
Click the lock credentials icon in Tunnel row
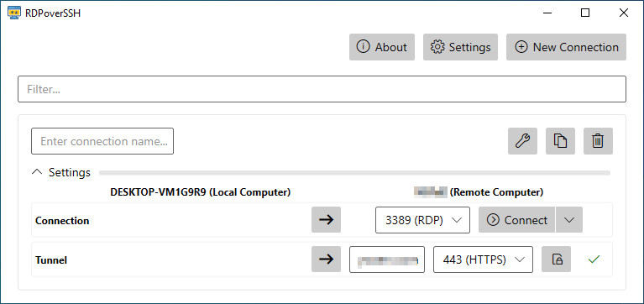click(x=556, y=259)
